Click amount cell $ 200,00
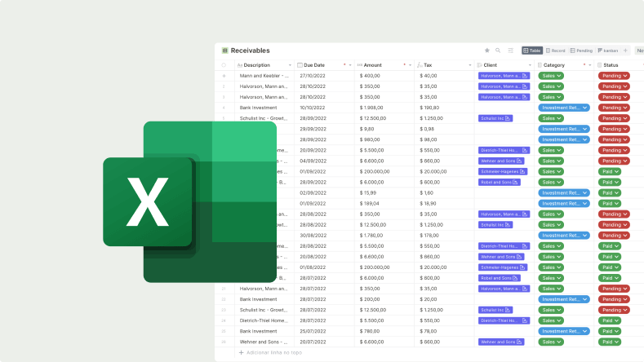The image size is (644, 362). click(x=369, y=299)
